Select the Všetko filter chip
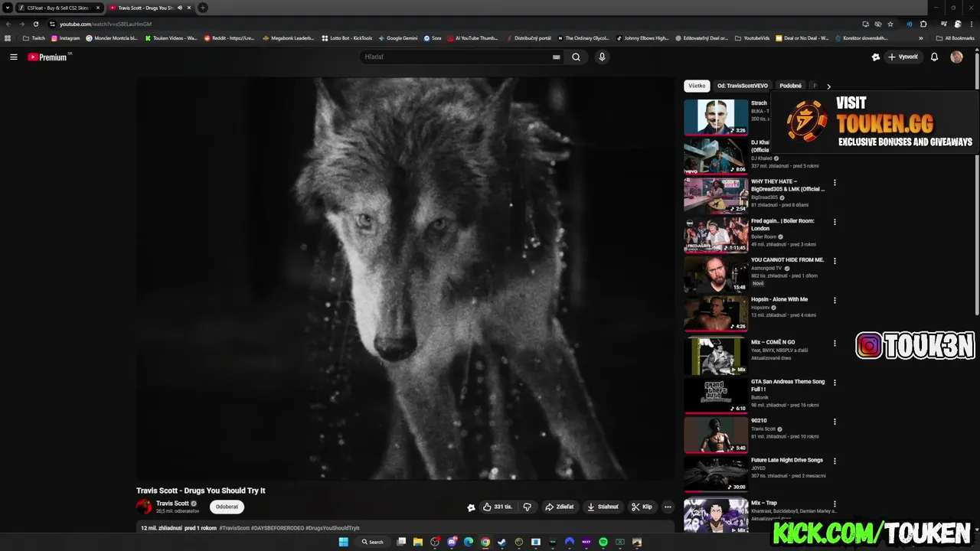The height and width of the screenshot is (551, 980). [x=697, y=86]
